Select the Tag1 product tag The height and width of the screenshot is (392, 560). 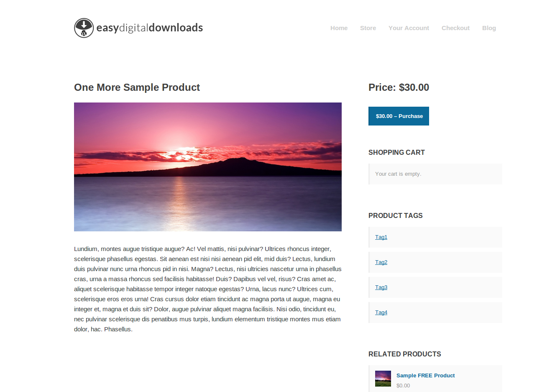click(381, 237)
